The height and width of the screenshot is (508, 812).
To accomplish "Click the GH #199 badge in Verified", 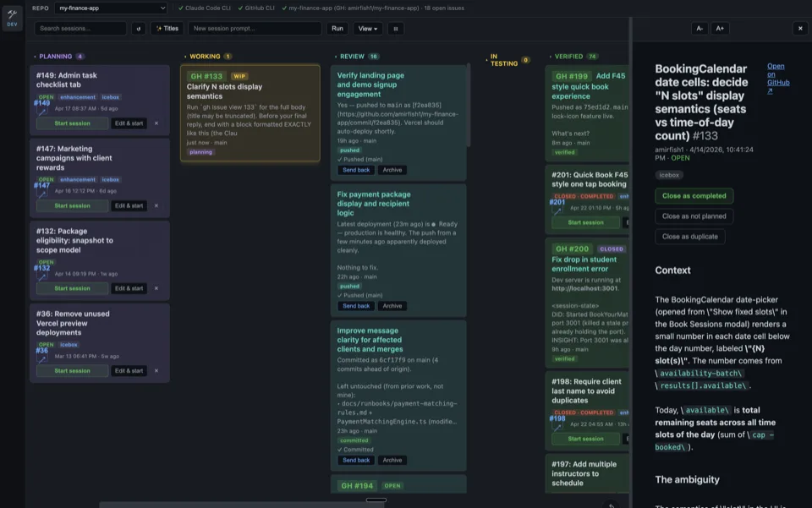I will coord(572,76).
